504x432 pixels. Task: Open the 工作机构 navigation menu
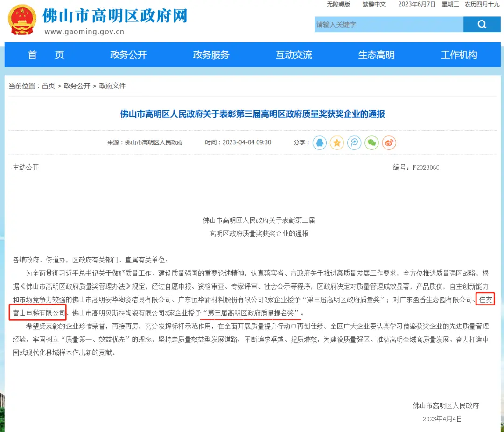tap(459, 55)
